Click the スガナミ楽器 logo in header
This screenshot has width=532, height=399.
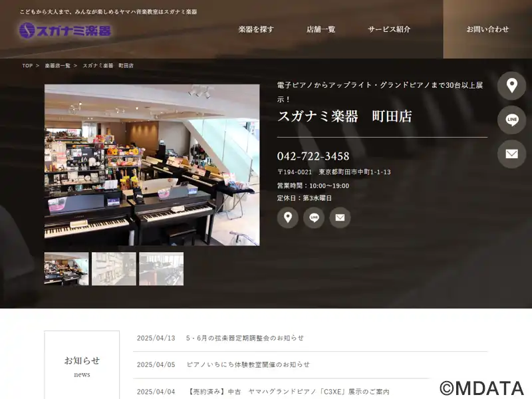click(x=65, y=30)
